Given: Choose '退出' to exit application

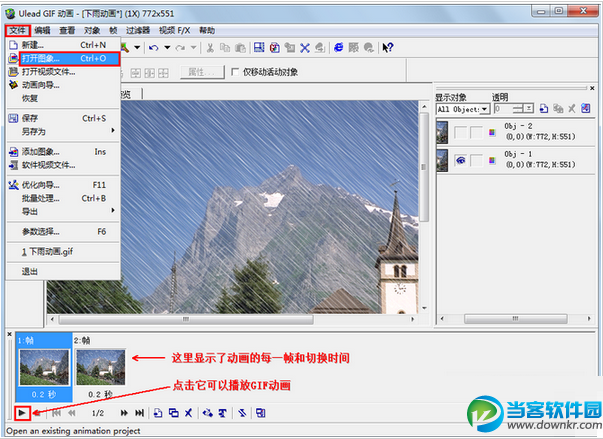Looking at the screenshot, I should click(63, 272).
